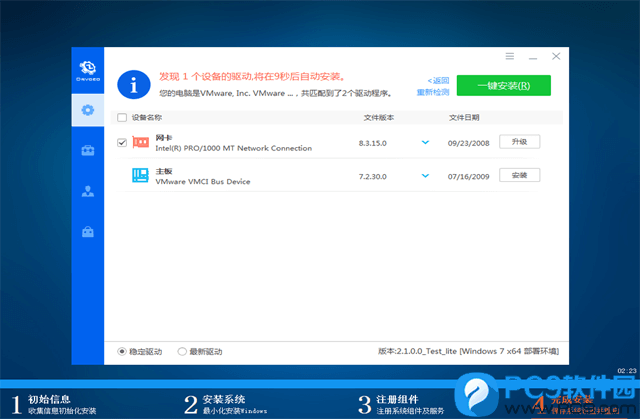
Task: Click version text 7.2.30.0
Action: 373,177
